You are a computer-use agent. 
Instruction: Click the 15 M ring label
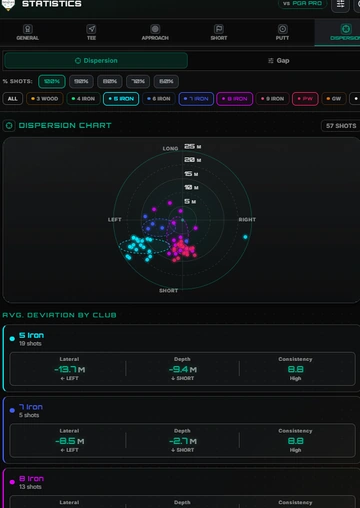pyautogui.click(x=191, y=174)
